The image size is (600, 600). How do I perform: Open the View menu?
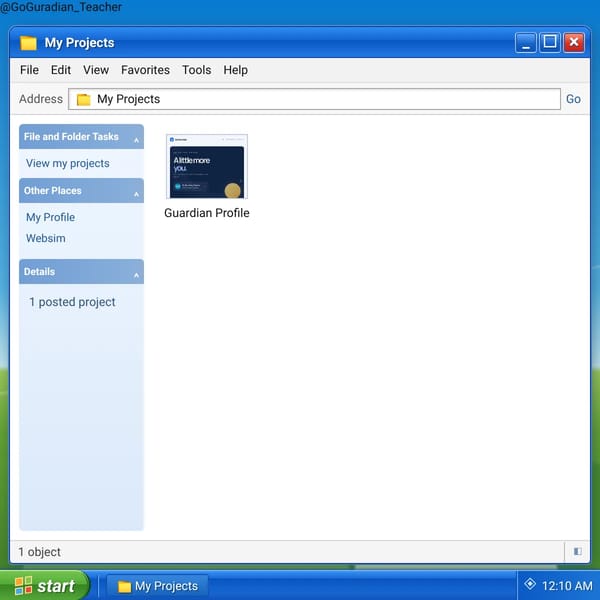click(x=96, y=70)
